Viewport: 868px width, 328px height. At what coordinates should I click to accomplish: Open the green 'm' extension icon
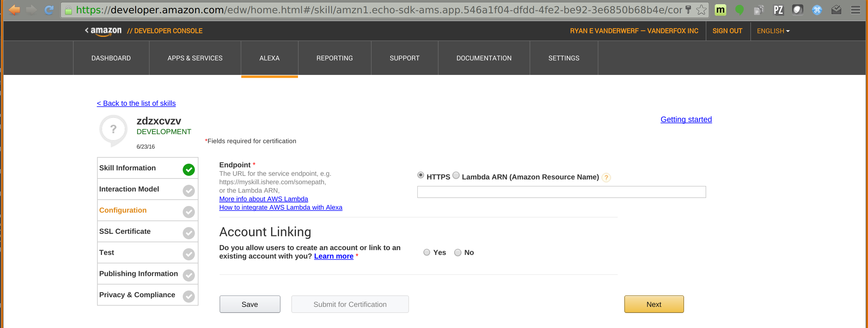tap(720, 10)
